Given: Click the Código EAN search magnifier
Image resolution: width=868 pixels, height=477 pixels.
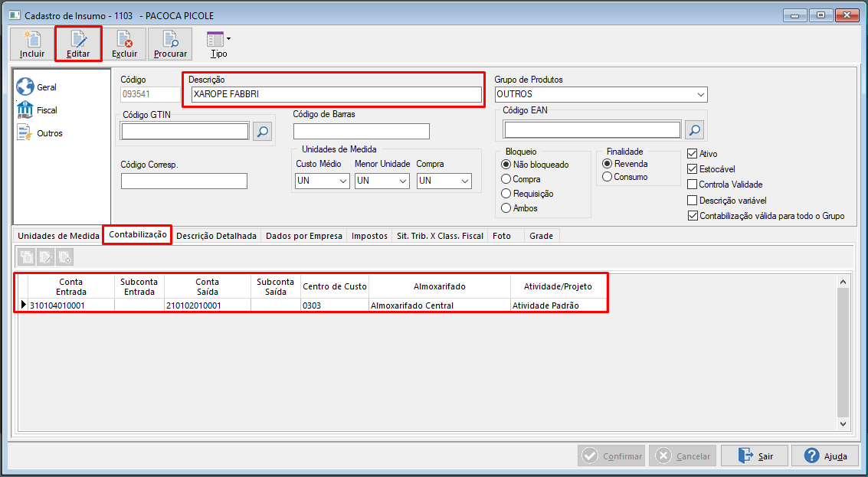Looking at the screenshot, I should (694, 130).
